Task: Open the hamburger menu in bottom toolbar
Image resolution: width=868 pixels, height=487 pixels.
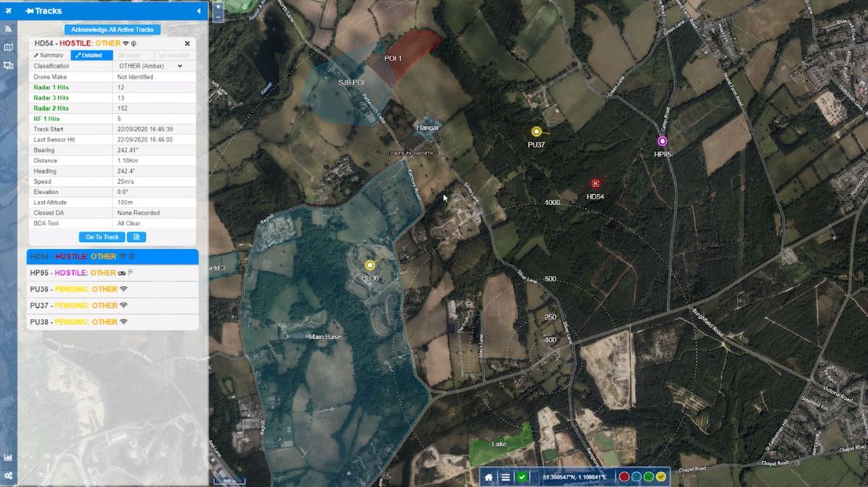Action: tap(505, 477)
